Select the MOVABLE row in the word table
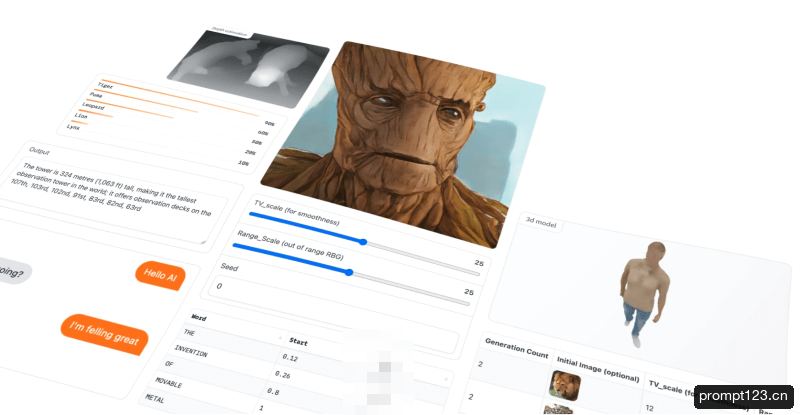The width and height of the screenshot is (800, 415). [x=168, y=383]
